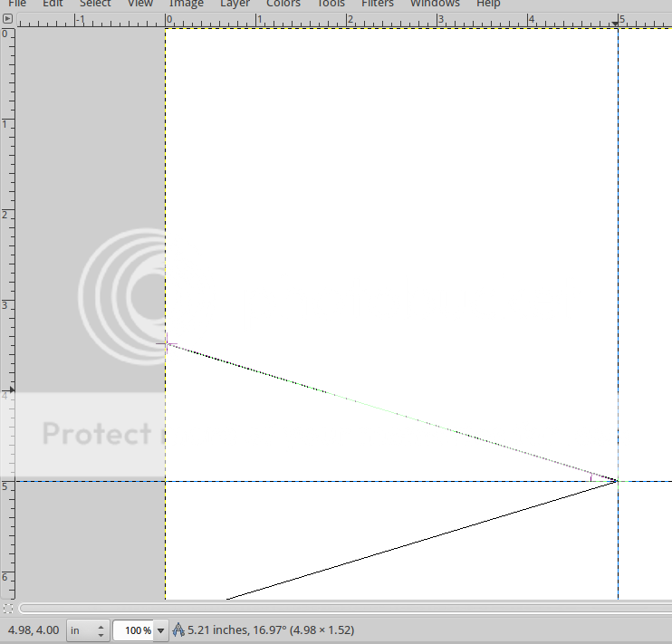The image size is (672, 644).
Task: Open the Edit menu
Action: (53, 4)
